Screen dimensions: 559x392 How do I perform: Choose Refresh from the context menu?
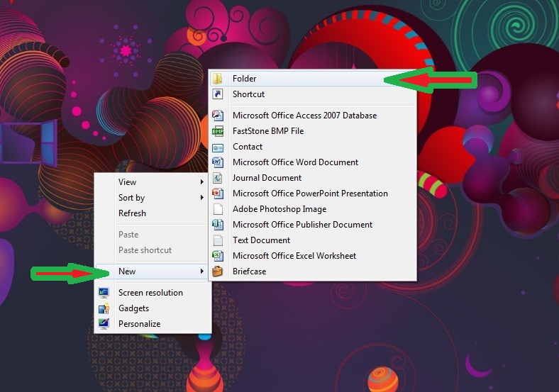153,213
